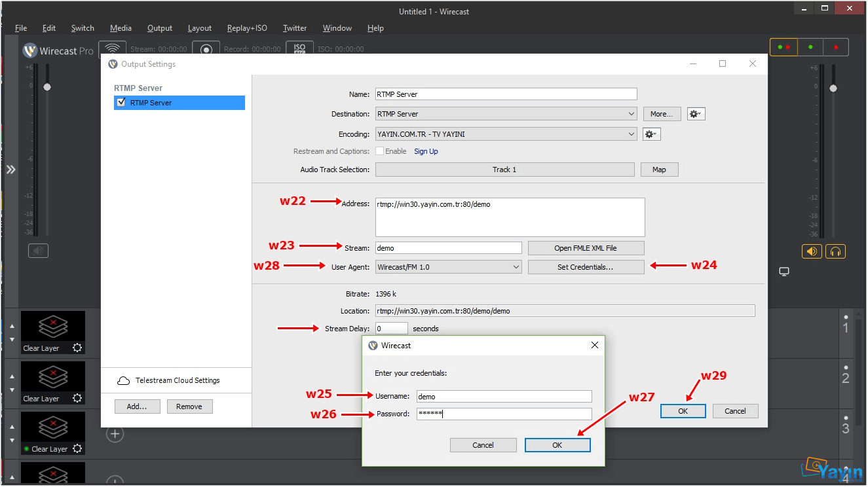Viewport: 868px width, 487px height.
Task: Click the Password input field
Action: (504, 414)
